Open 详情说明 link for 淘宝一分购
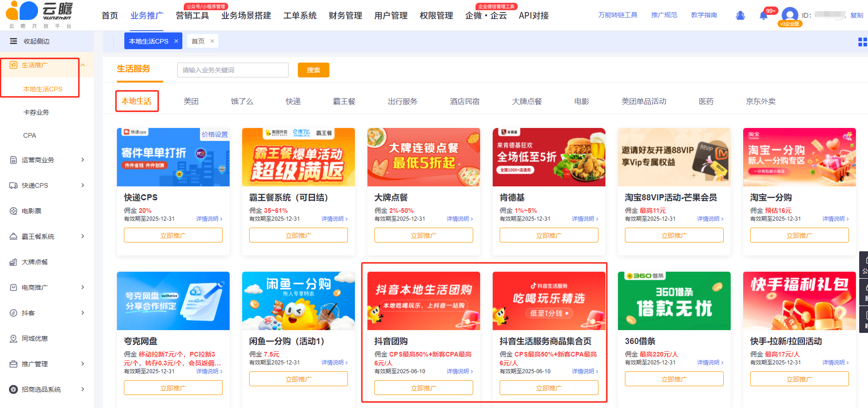 click(836, 219)
